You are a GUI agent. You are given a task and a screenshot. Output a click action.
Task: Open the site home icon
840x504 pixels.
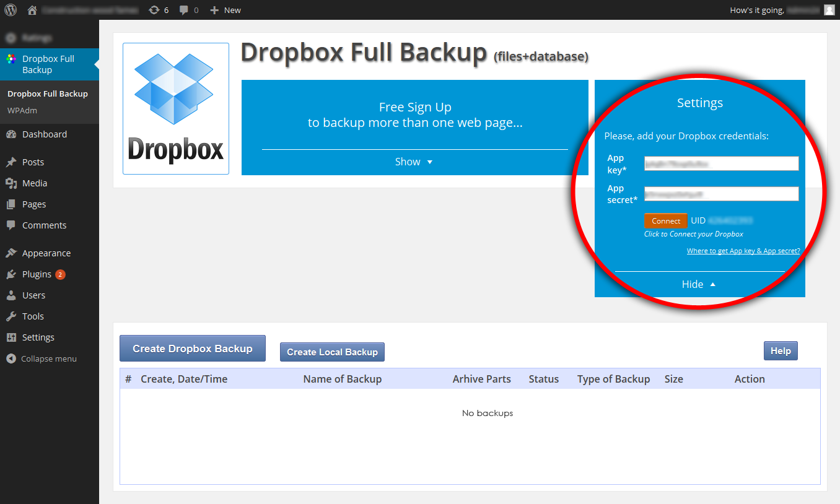coord(32,10)
